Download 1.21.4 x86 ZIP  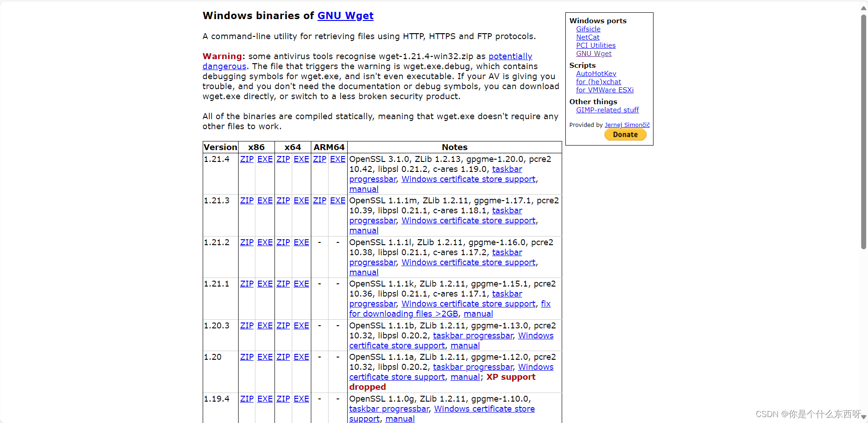[247, 159]
